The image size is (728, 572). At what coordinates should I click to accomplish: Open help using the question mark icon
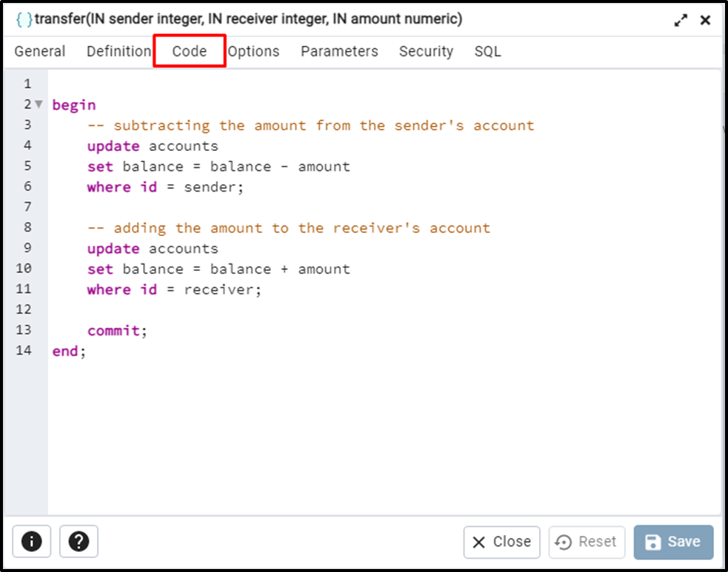coord(79,542)
